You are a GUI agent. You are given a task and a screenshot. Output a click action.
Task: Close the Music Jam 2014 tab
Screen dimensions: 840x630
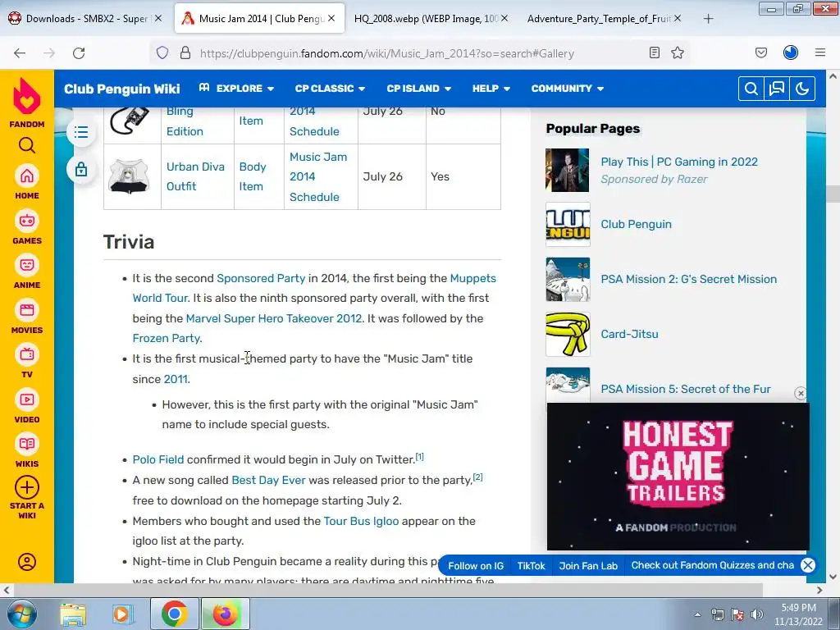[331, 19]
